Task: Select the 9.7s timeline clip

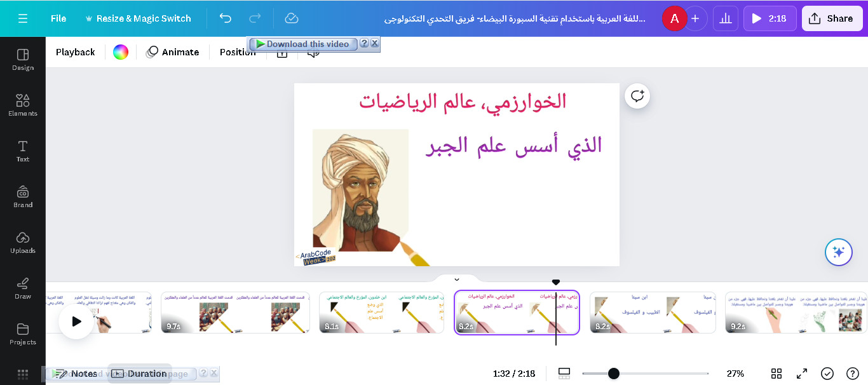Action: 235,313
